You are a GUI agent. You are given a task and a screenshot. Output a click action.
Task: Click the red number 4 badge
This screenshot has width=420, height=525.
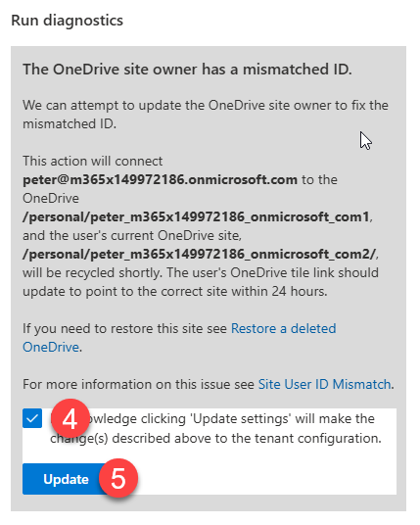(x=70, y=418)
